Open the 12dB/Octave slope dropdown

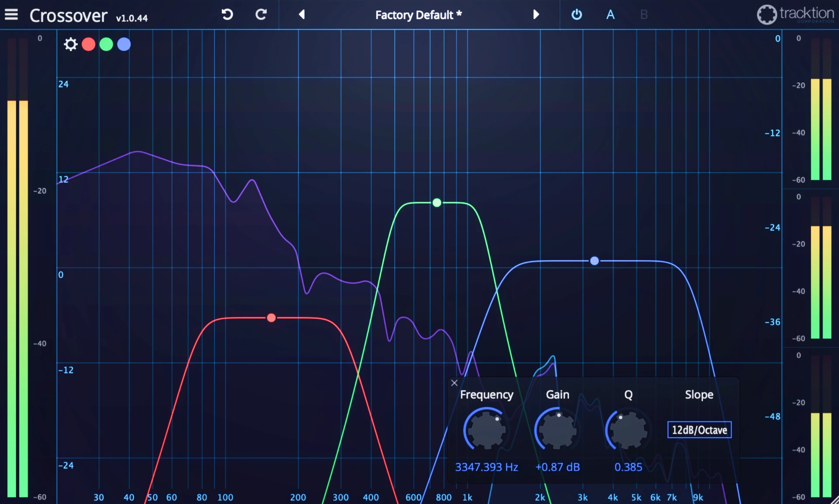click(x=699, y=430)
